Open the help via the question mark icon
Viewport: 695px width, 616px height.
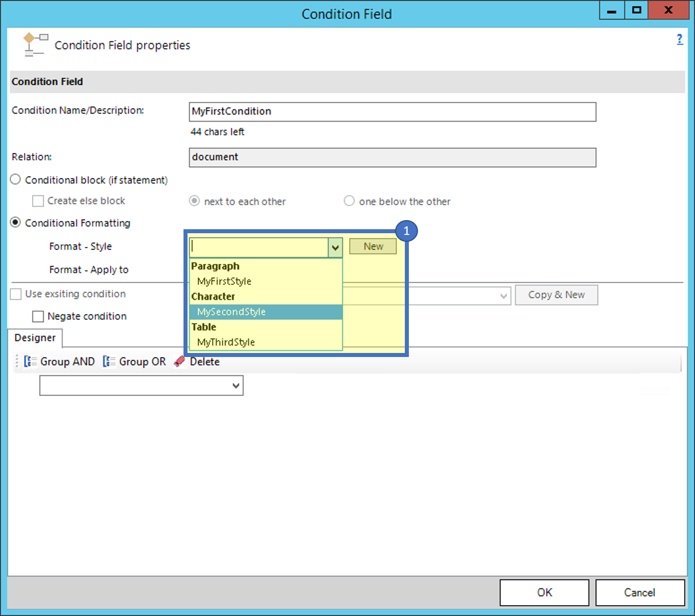(680, 39)
